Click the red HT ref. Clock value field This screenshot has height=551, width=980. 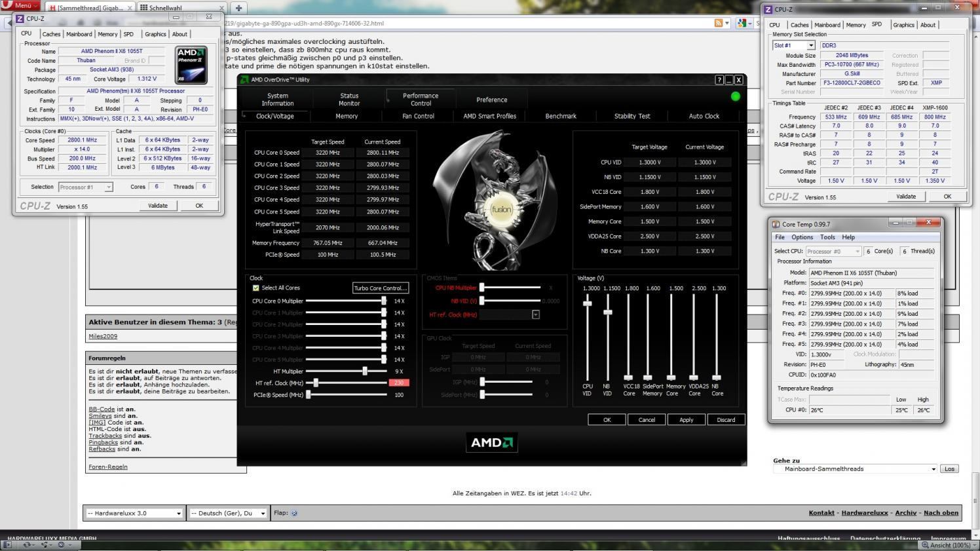coord(399,383)
